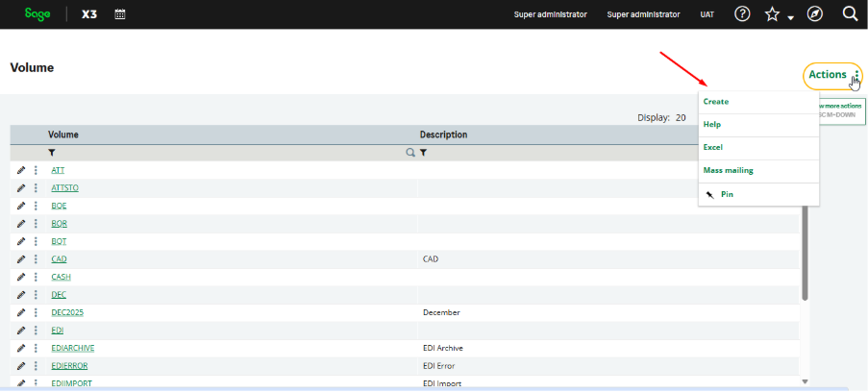
Task: Open row options dots for CAD
Action: 37,259
